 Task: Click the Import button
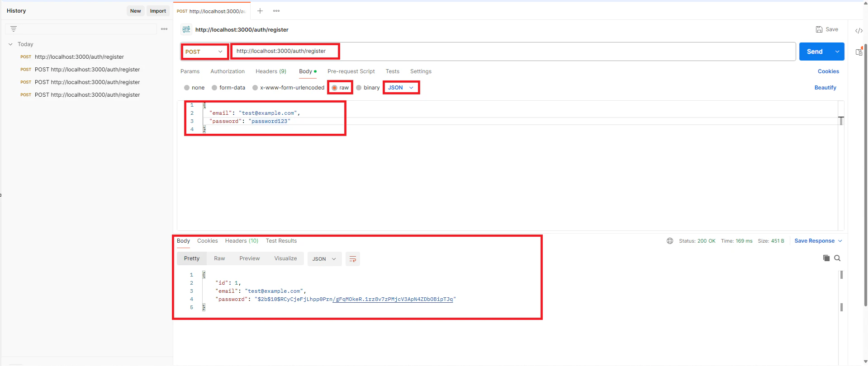point(158,11)
